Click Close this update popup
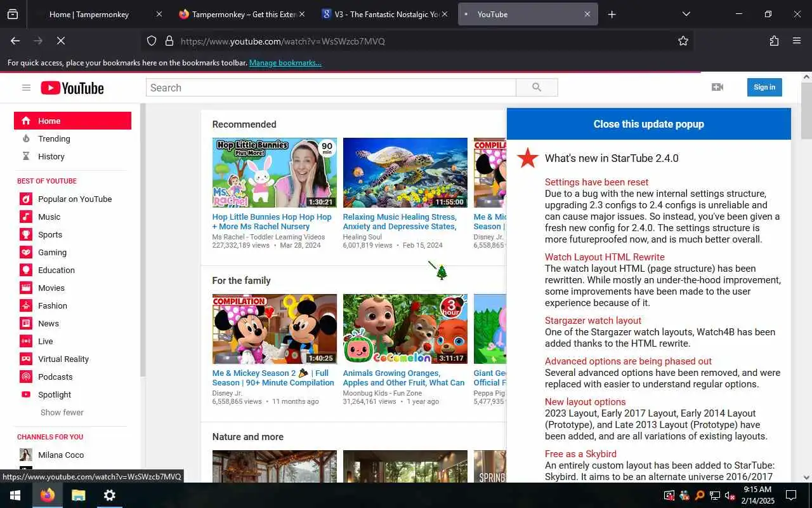812x508 pixels. tap(648, 124)
